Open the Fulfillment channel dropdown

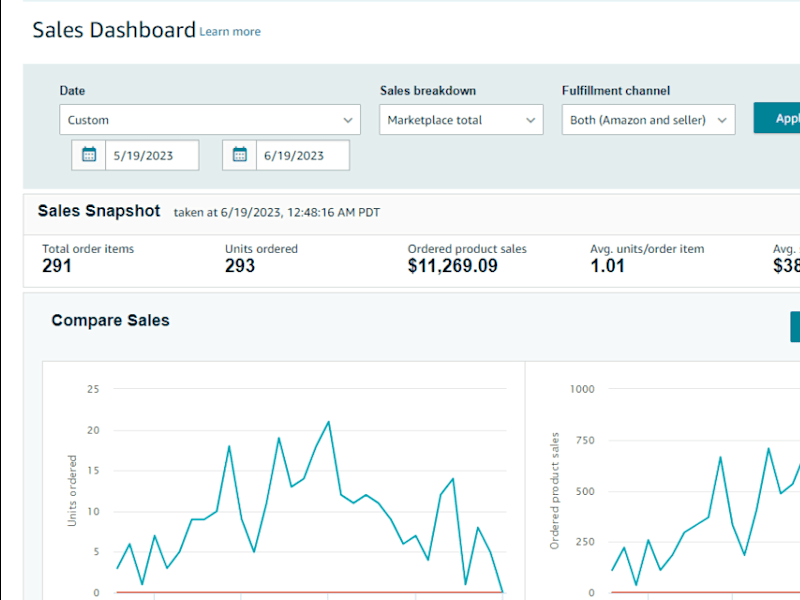point(648,120)
